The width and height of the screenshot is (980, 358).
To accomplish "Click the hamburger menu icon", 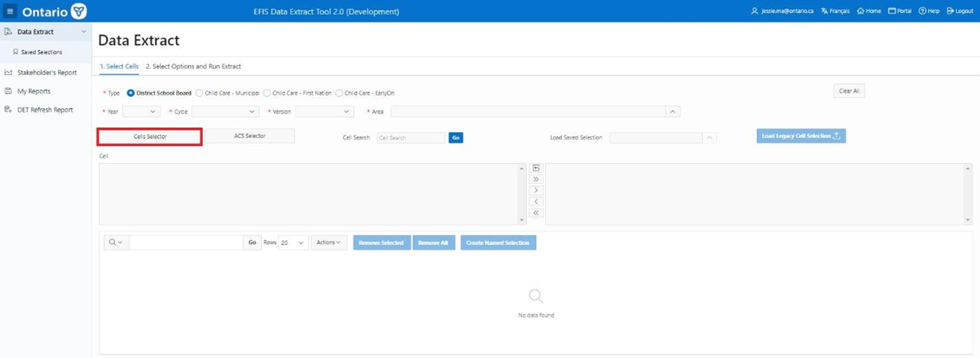I will 10,11.
